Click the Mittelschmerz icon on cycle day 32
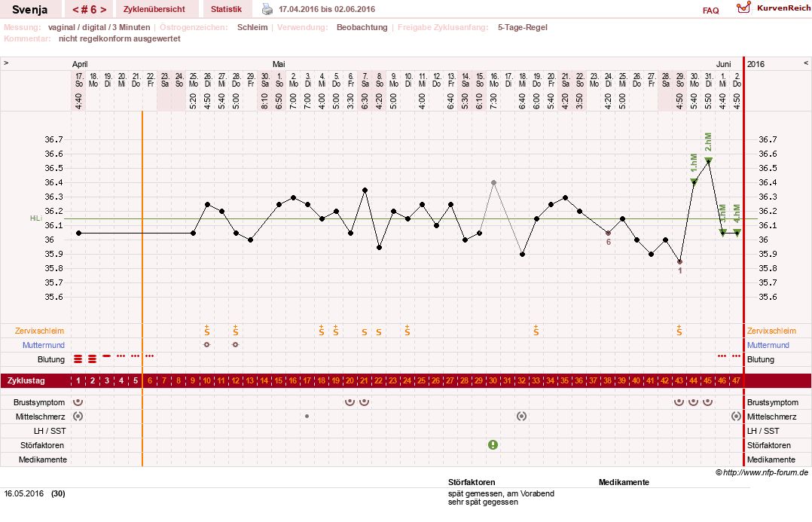This screenshot has height=522, width=812. click(x=521, y=416)
